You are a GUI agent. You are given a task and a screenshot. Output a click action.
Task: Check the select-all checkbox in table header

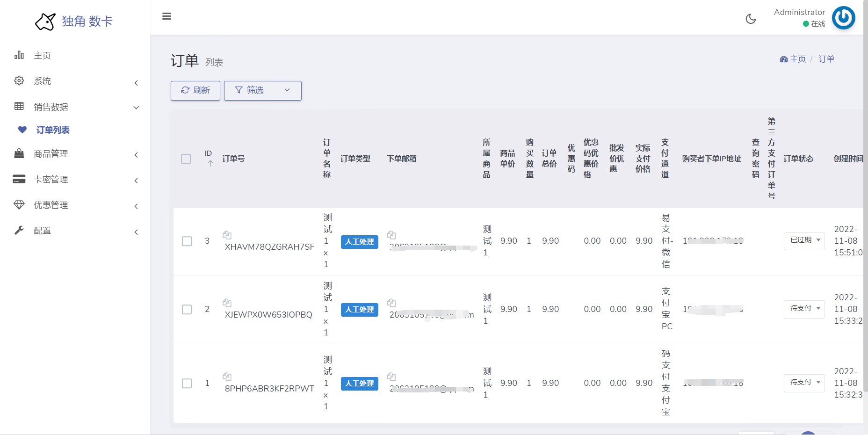tap(186, 159)
